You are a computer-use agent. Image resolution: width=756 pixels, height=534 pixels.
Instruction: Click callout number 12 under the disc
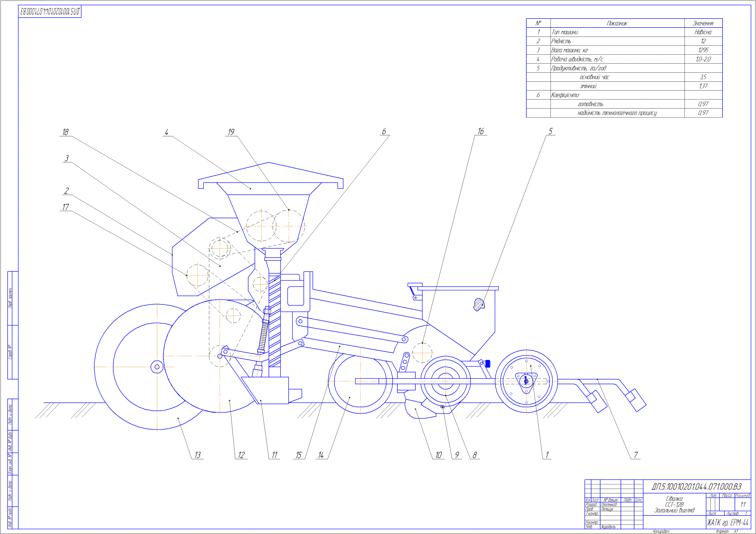[241, 455]
